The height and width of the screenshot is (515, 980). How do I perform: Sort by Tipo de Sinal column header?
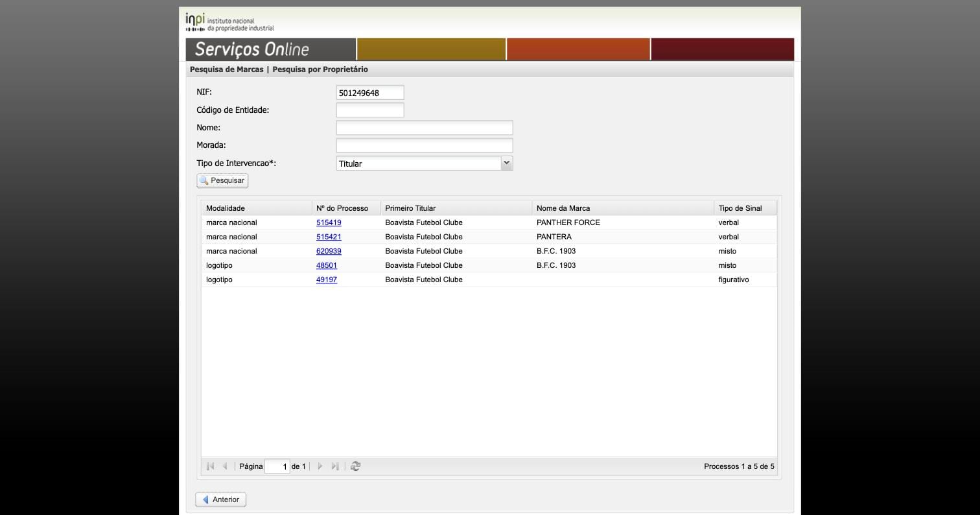[745, 208]
